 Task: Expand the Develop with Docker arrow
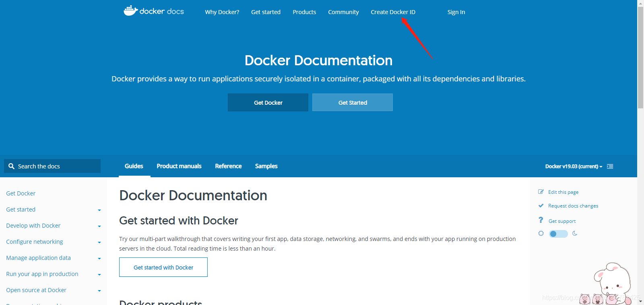[99, 226]
